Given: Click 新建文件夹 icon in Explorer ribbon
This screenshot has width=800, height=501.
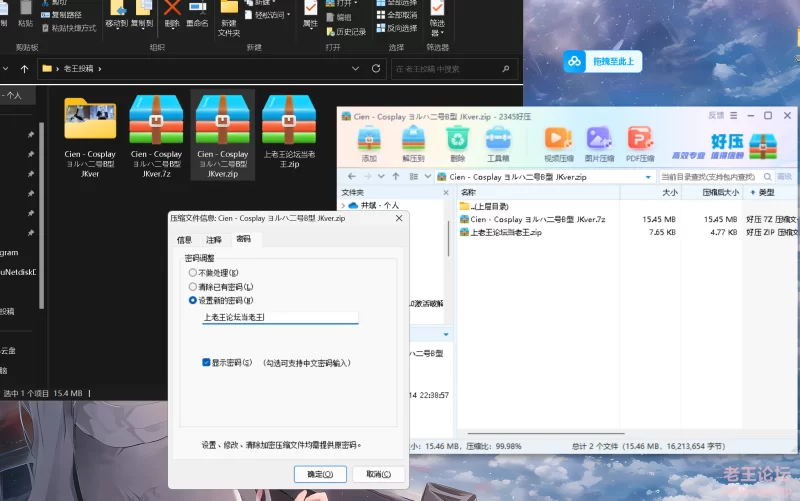Looking at the screenshot, I should [229, 9].
